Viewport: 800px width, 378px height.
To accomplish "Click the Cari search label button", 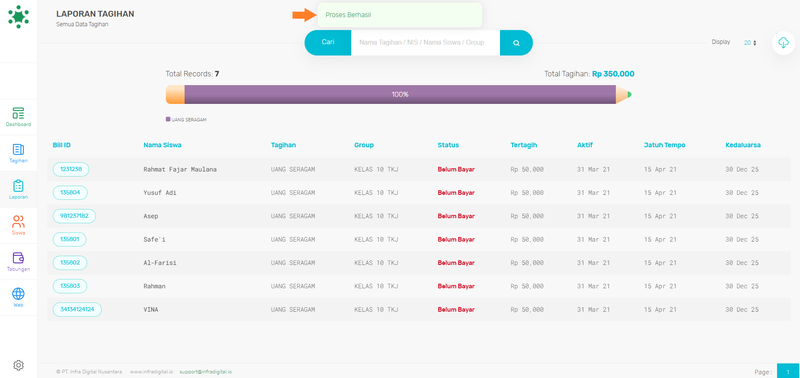I will coord(328,42).
